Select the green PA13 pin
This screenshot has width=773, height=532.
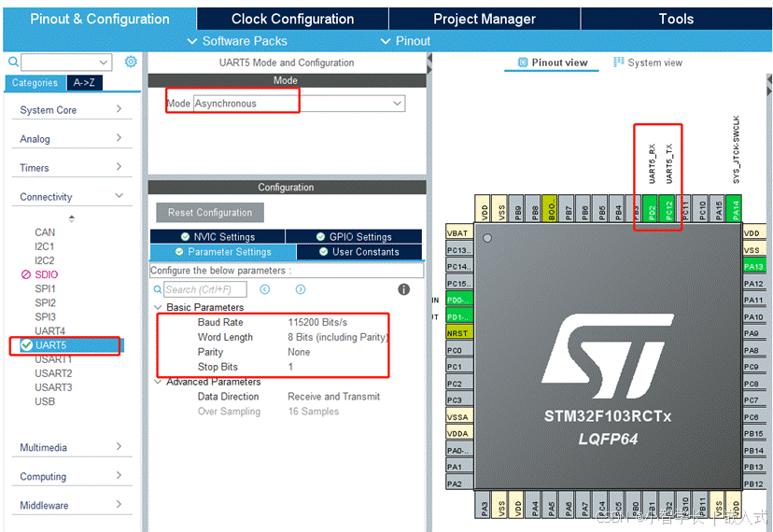click(x=754, y=267)
